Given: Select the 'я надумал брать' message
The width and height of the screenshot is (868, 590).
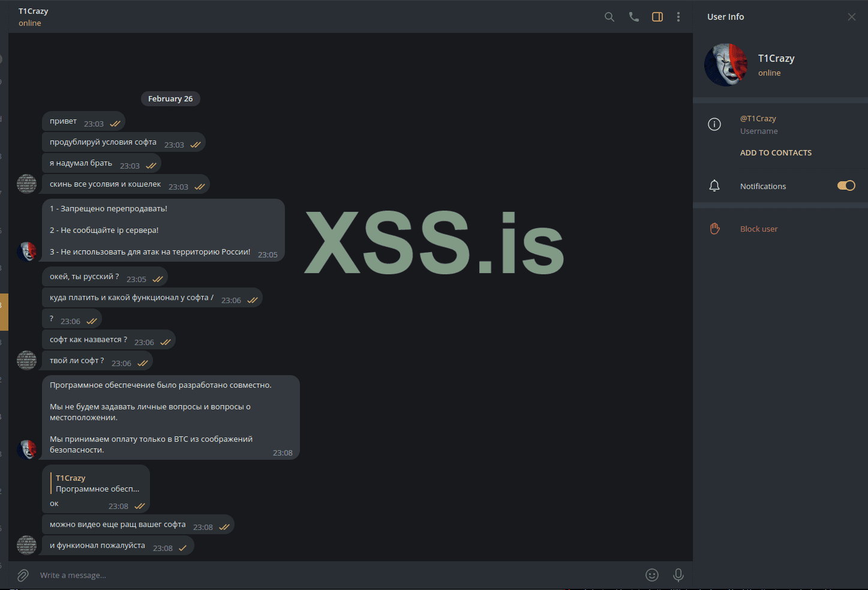Looking at the screenshot, I should click(x=101, y=164).
